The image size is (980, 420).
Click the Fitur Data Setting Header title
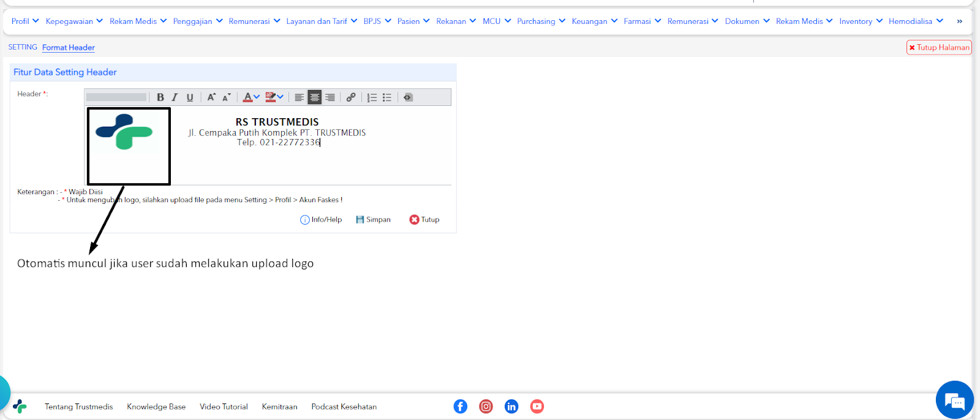pos(65,72)
